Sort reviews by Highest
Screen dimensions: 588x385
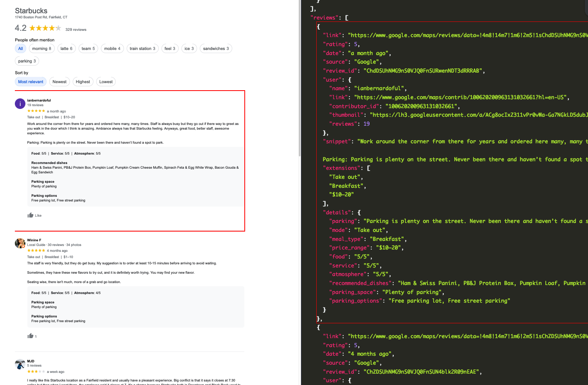pos(83,82)
